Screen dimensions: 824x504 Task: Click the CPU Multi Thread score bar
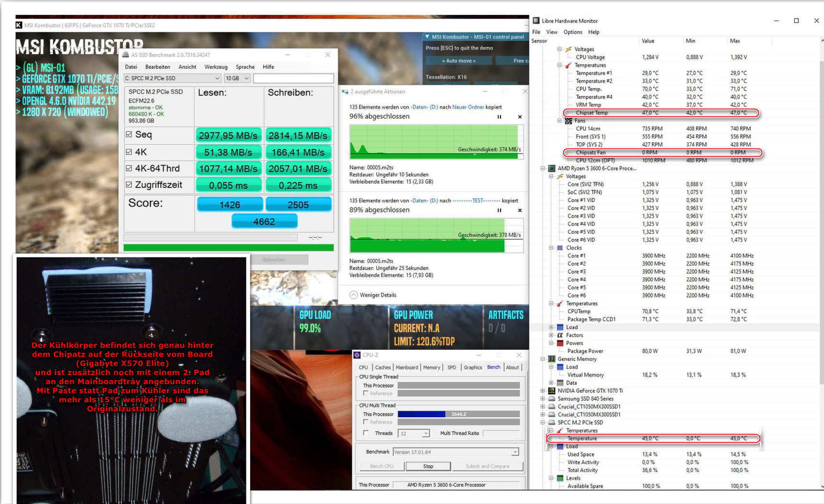point(459,414)
